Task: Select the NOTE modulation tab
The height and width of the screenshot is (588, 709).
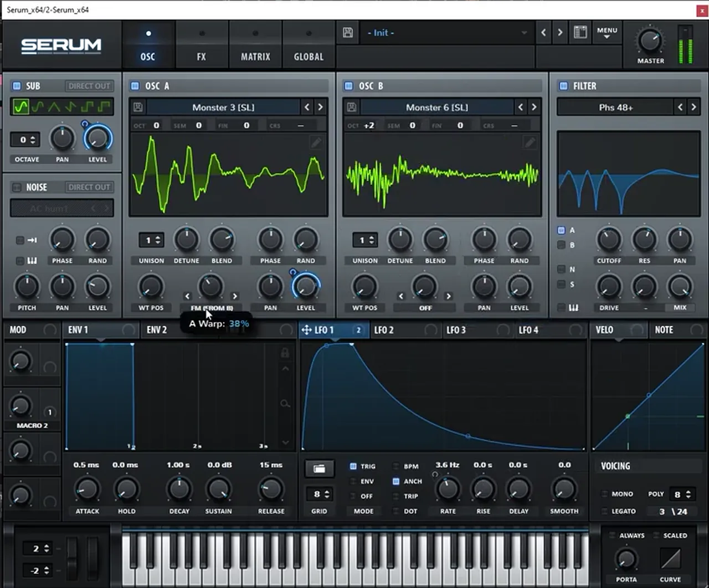Action: tap(664, 330)
